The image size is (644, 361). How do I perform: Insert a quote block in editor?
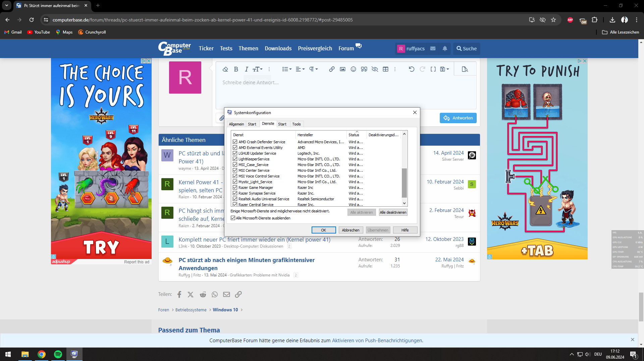pos(364,69)
